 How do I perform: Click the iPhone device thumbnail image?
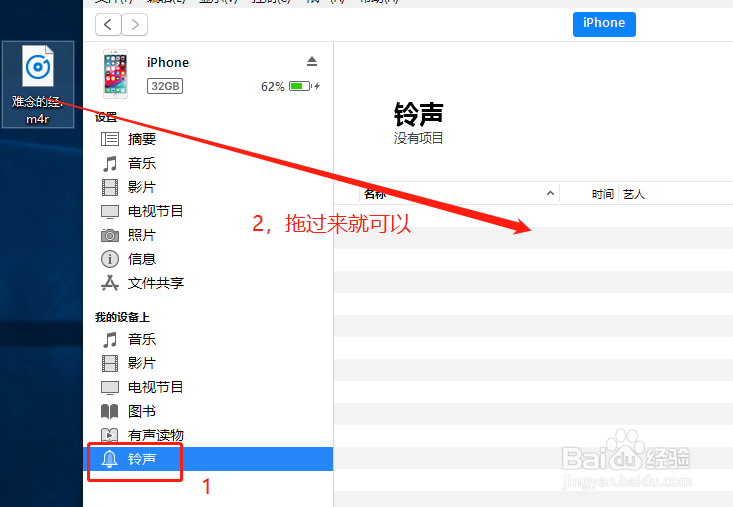pos(115,73)
